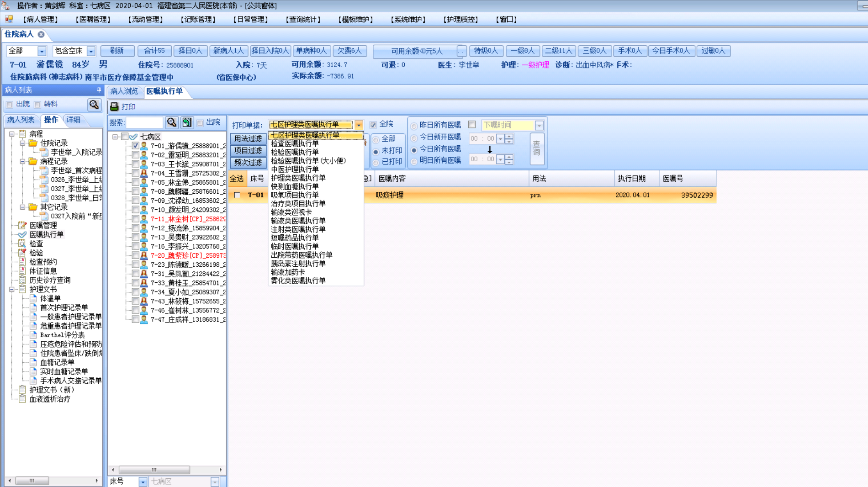Image resolution: width=868 pixels, height=487 pixels.
Task: Click the patient avatar for 7-02 雷延明
Action: click(144, 155)
